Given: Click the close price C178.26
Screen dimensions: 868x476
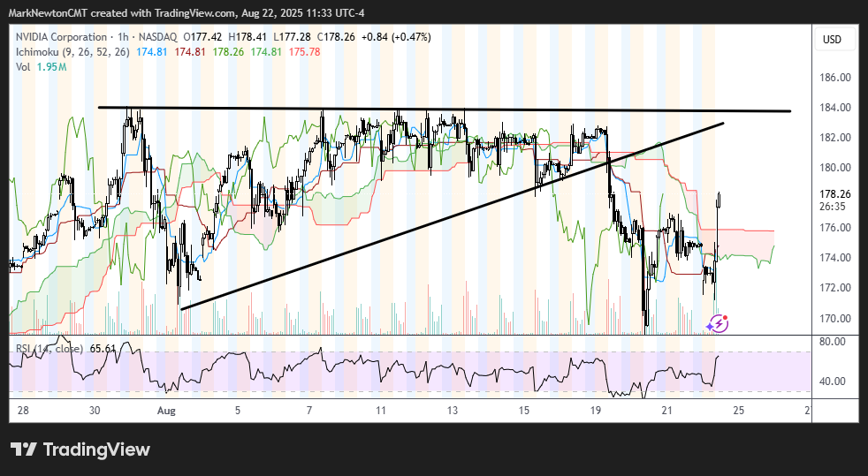Looking at the screenshot, I should (336, 37).
